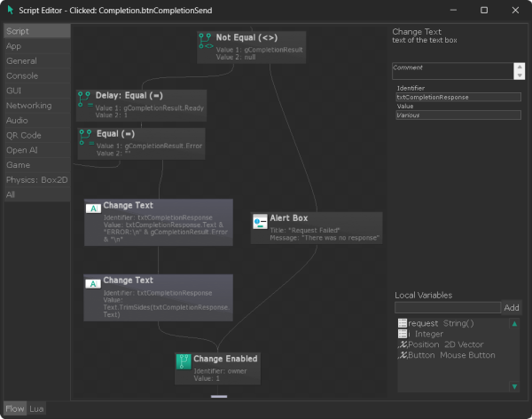This screenshot has width=532, height=419.
Task: Click the list icon beside i Integer
Action: pos(403,334)
